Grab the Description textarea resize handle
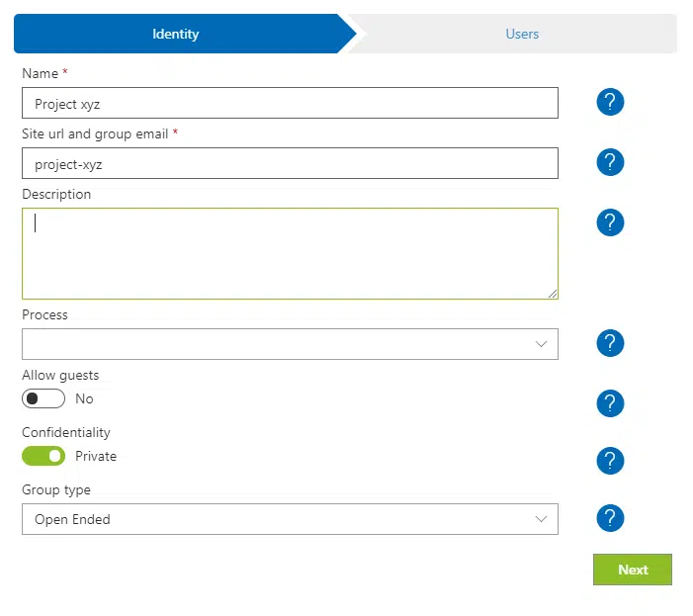The image size is (693, 616). (553, 294)
